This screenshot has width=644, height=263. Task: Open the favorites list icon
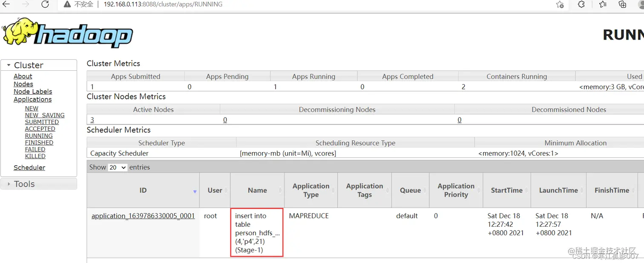pos(603,4)
